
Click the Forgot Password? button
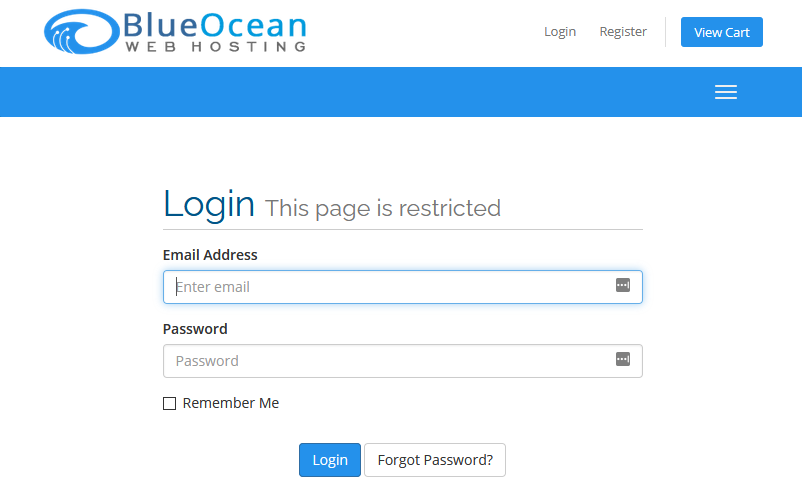point(435,460)
